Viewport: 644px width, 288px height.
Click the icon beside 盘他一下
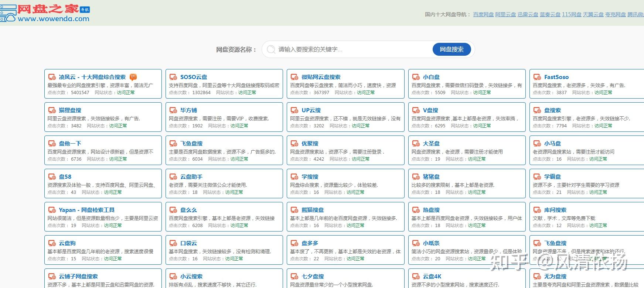(x=52, y=144)
